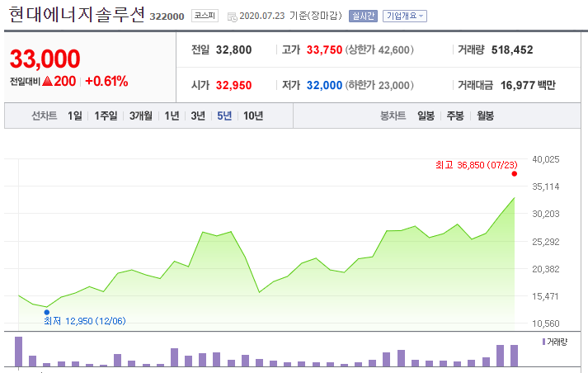Click the 25,292 y-axis label
Screen dimensions: 588x373
tap(546, 242)
